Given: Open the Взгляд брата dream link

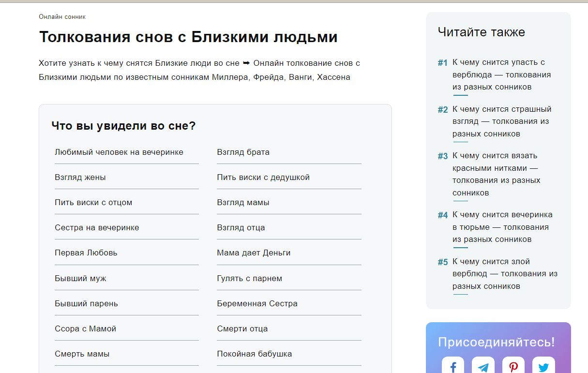Looking at the screenshot, I should pos(243,152).
